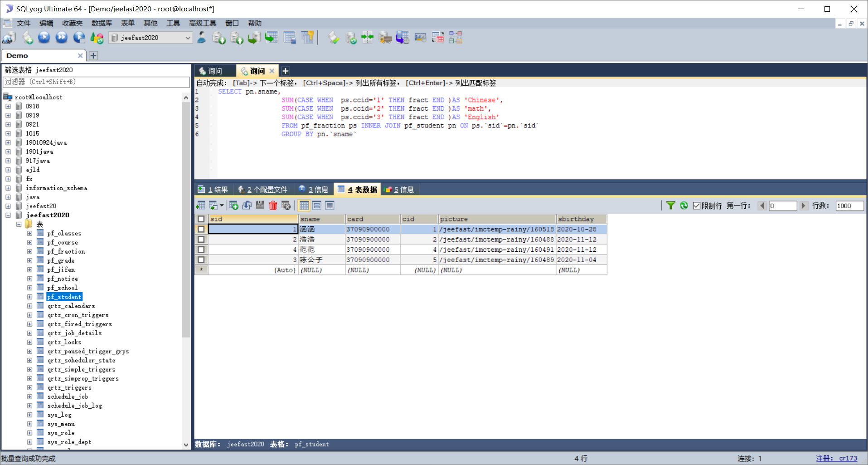Check the header select-all rows checkbox
The width and height of the screenshot is (868, 465).
201,219
